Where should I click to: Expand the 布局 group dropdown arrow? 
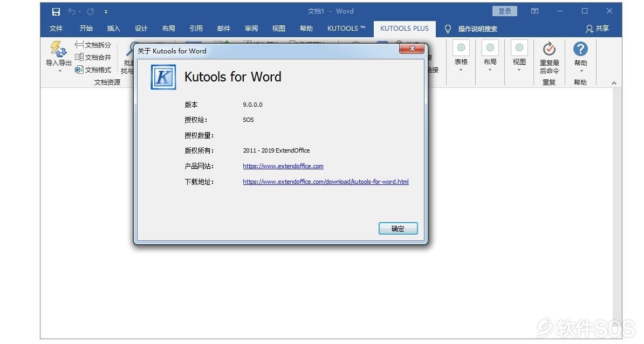[x=490, y=70]
